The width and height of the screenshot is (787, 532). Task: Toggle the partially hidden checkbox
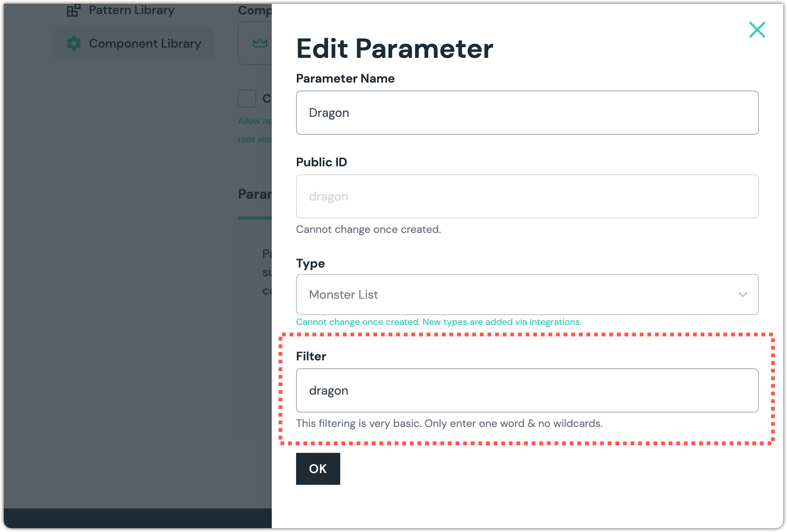tap(247, 99)
